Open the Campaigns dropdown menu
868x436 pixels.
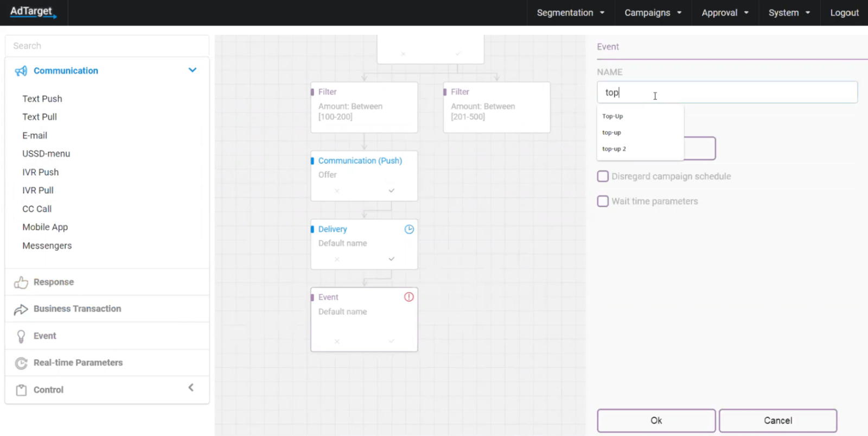coord(653,12)
